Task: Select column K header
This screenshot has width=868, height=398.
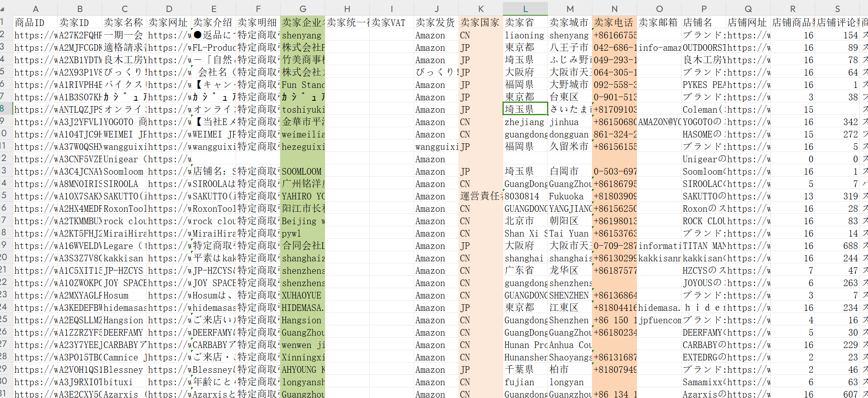Action: tap(481, 9)
